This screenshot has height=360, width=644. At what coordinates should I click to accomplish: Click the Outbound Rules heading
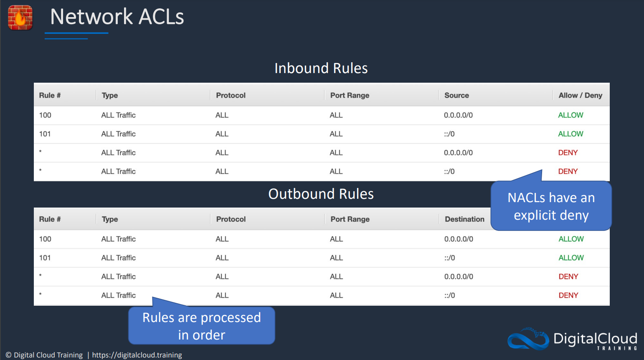tap(321, 194)
